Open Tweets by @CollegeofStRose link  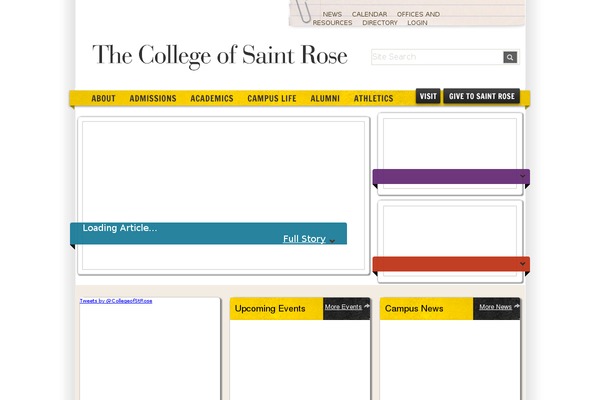116,301
